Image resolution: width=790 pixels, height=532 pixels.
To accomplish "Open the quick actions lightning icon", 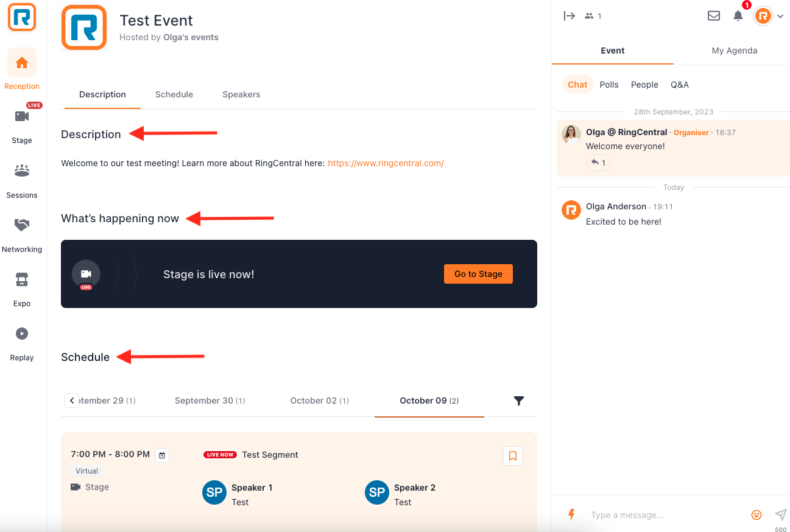I will (571, 515).
